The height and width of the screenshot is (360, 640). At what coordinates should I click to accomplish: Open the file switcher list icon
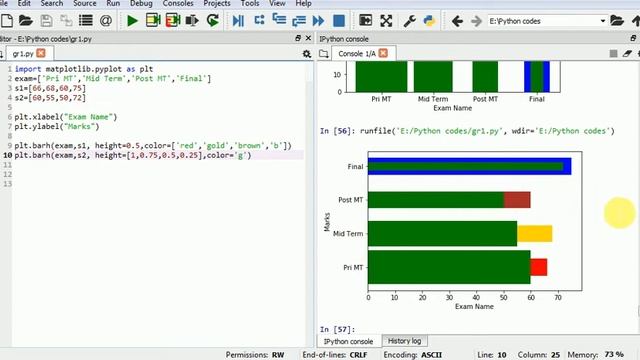[x=86, y=20]
